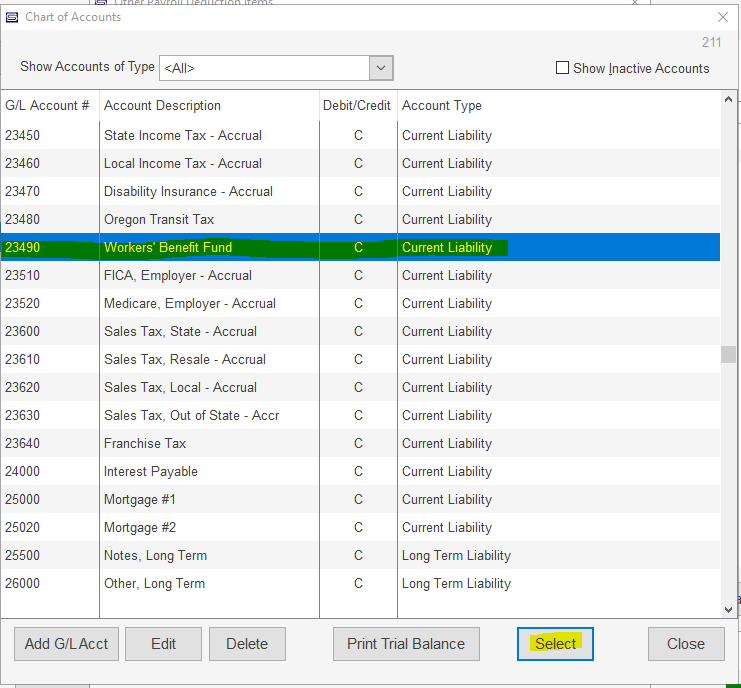Screen dimensions: 741x688
Task: Click the G/L Account # column header
Action: coord(48,105)
